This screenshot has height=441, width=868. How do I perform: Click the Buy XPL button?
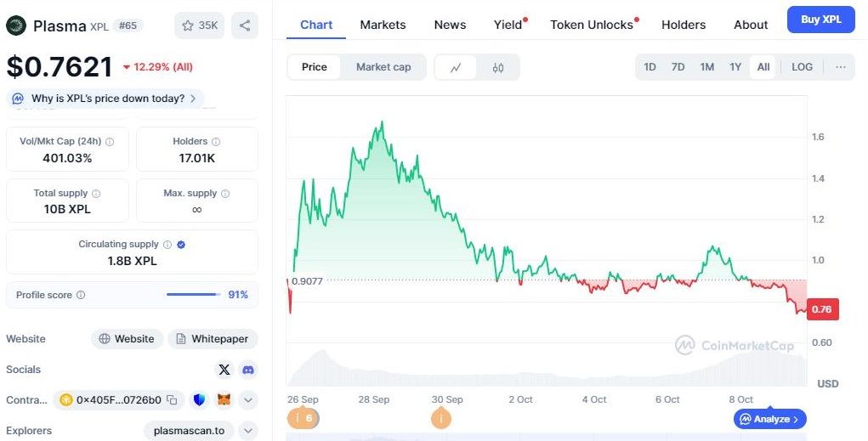tap(820, 19)
